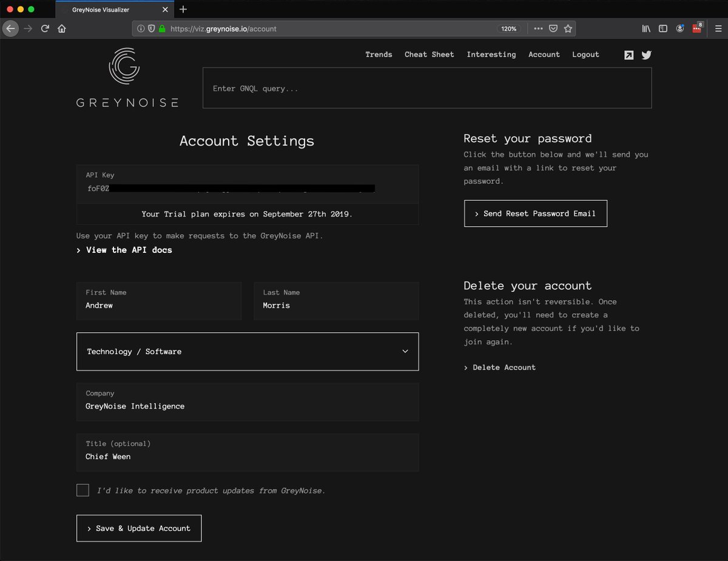Click the external link arrow icon in the nav

pyautogui.click(x=629, y=55)
